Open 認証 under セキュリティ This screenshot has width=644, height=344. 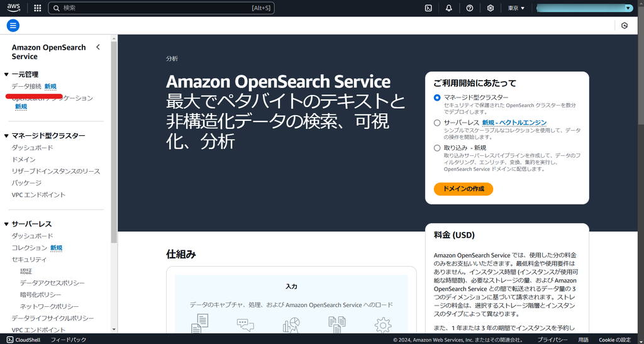(x=26, y=271)
